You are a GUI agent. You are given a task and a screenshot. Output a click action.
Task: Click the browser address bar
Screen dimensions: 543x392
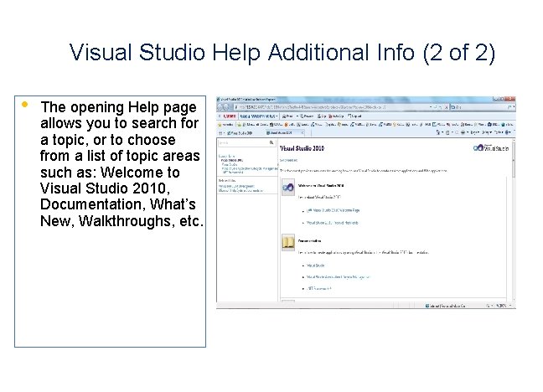click(331, 107)
